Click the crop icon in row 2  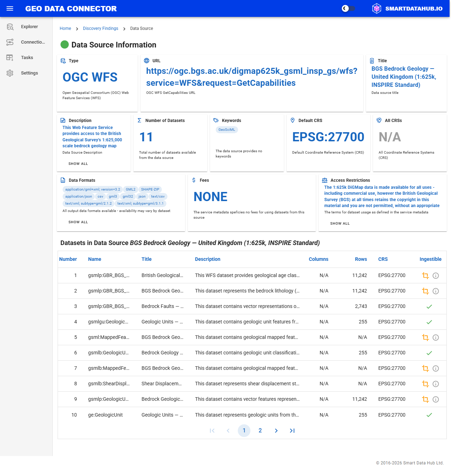[425, 291]
